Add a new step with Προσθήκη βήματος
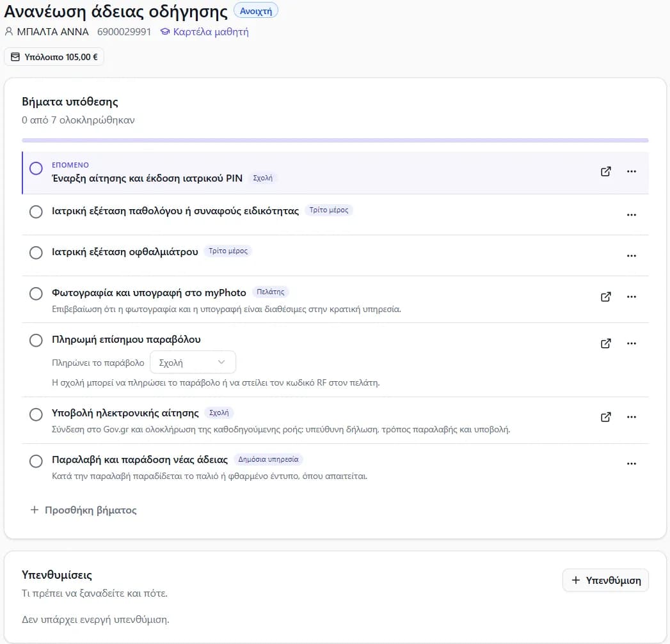The image size is (670, 644). click(83, 510)
